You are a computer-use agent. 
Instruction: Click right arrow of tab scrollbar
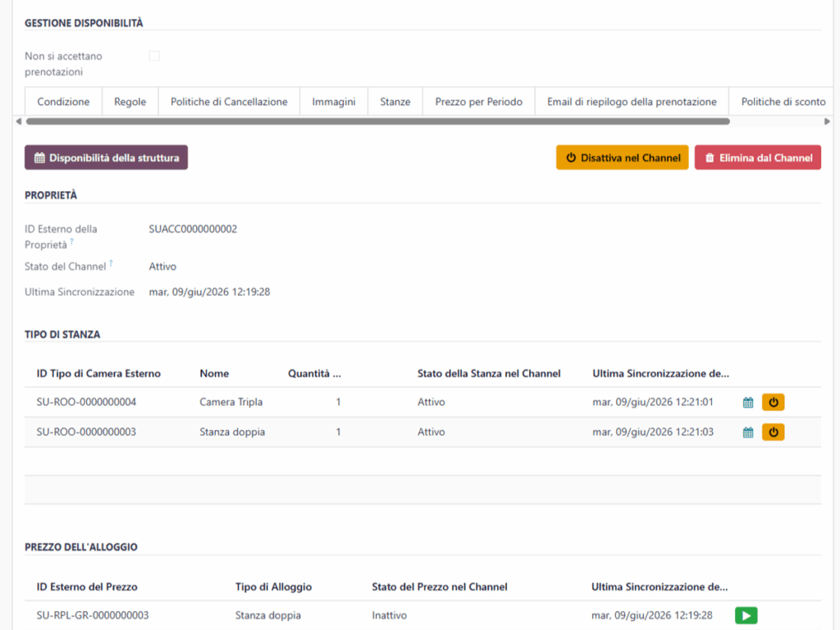(x=827, y=121)
